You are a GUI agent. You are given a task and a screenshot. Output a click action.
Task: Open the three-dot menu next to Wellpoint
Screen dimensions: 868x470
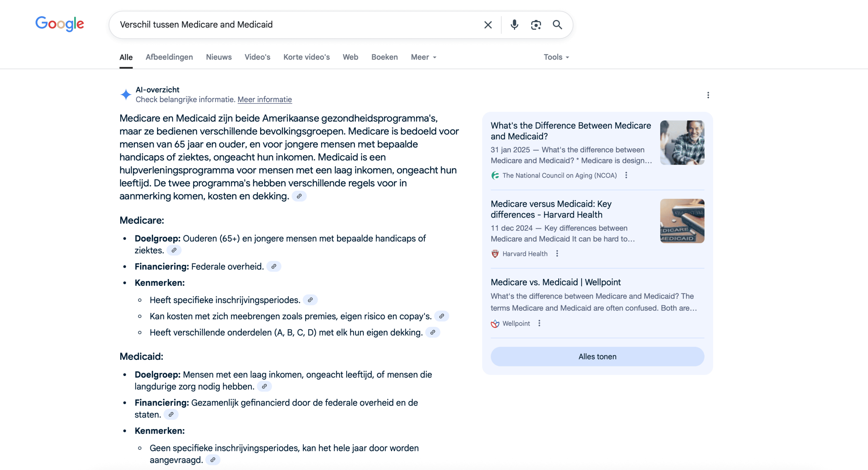pyautogui.click(x=539, y=323)
